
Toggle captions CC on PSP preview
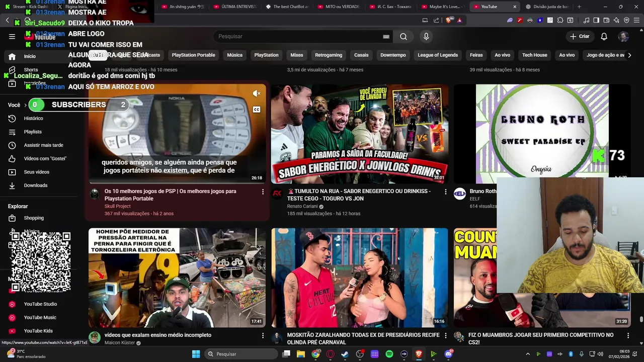pyautogui.click(x=257, y=110)
